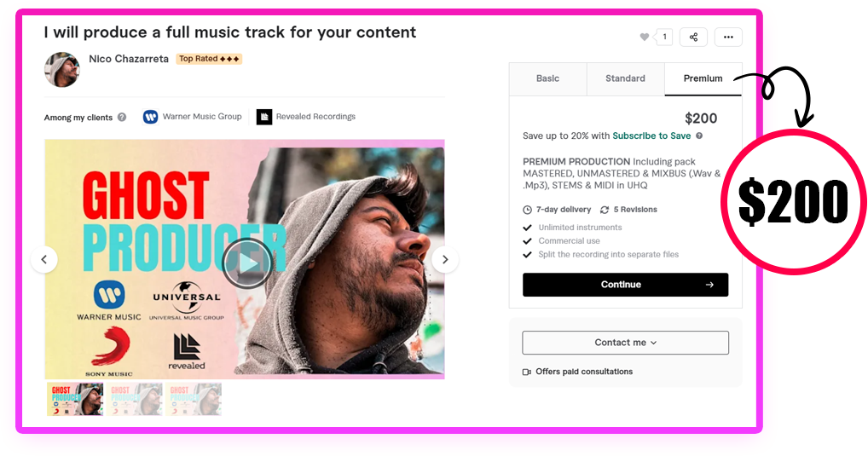Screen dimensions: 868x456
Task: Click the Revealed Recordings logo icon
Action: click(x=264, y=117)
